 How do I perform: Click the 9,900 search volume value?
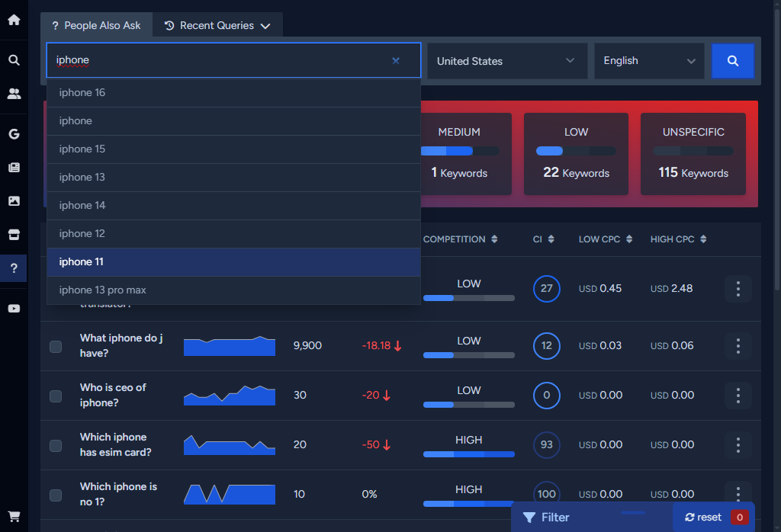click(x=307, y=346)
